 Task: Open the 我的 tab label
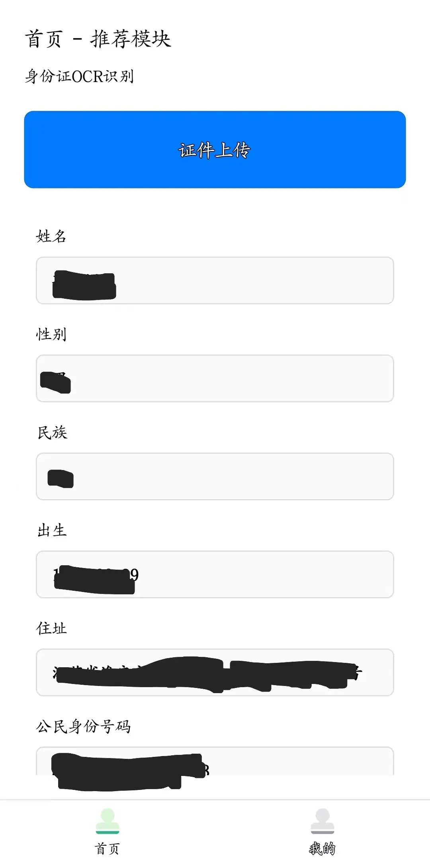(322, 848)
